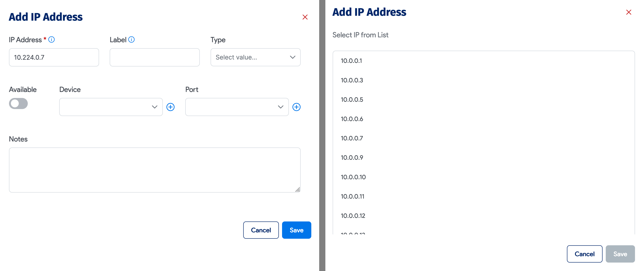Choose 10.0.0.9 from the IP list

[x=351, y=157]
